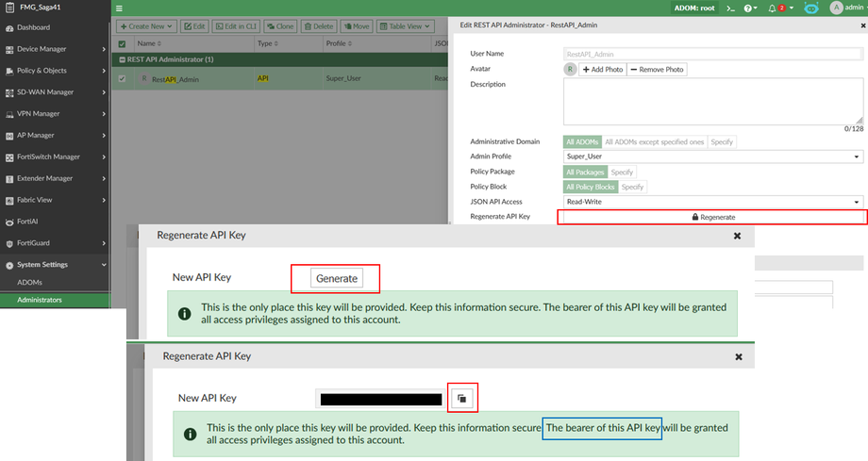Expand the Device Manager submenu arrow

(104, 49)
